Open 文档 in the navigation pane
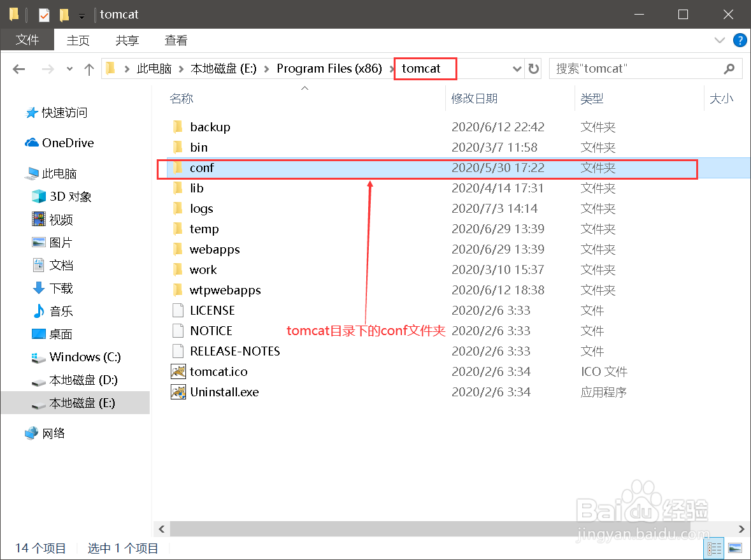The width and height of the screenshot is (751, 560). 52,266
